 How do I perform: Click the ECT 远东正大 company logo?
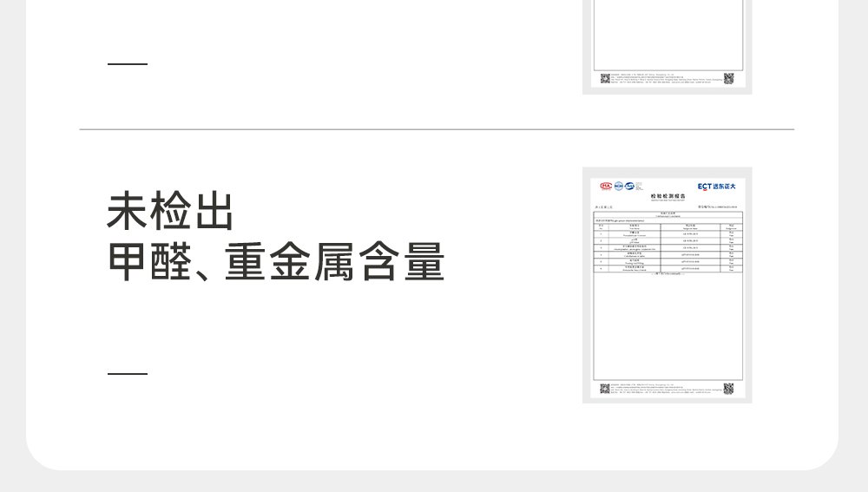716,186
